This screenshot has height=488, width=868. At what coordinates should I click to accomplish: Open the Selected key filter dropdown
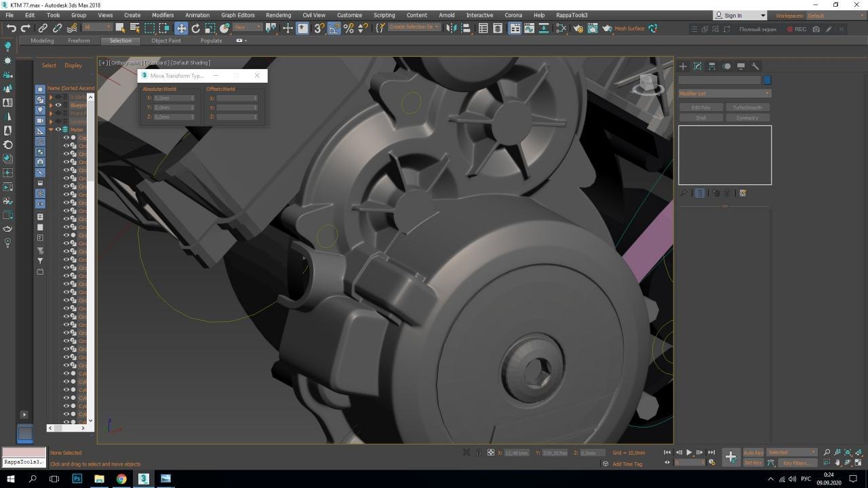tap(792, 453)
